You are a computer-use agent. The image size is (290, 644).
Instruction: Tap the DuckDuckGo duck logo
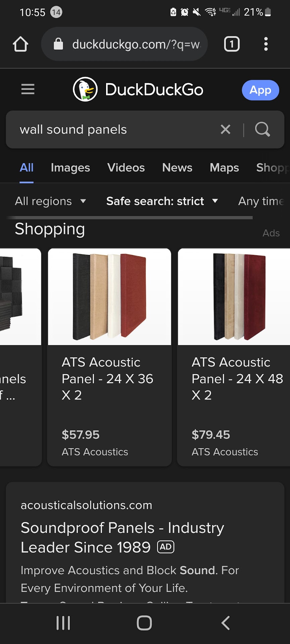(85, 89)
